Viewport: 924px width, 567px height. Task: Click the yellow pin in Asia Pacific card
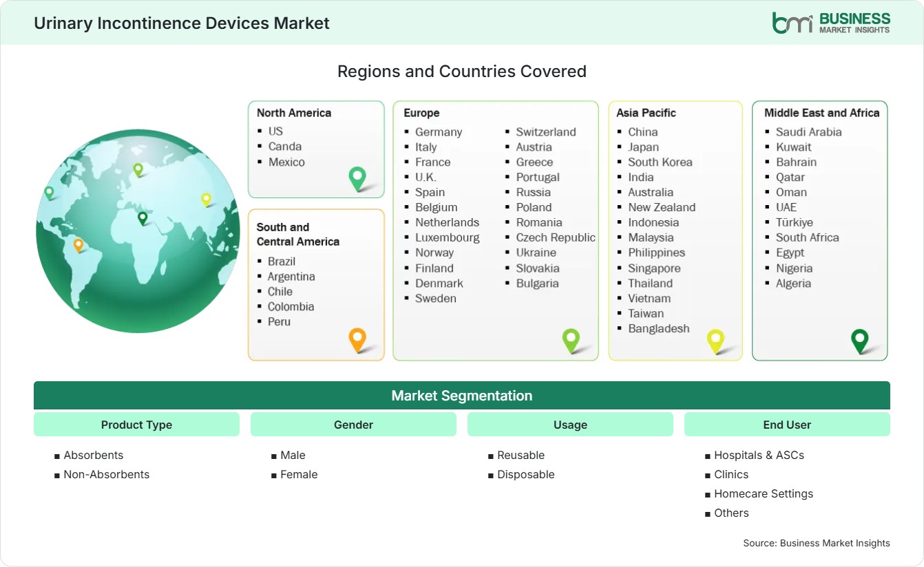pos(716,341)
